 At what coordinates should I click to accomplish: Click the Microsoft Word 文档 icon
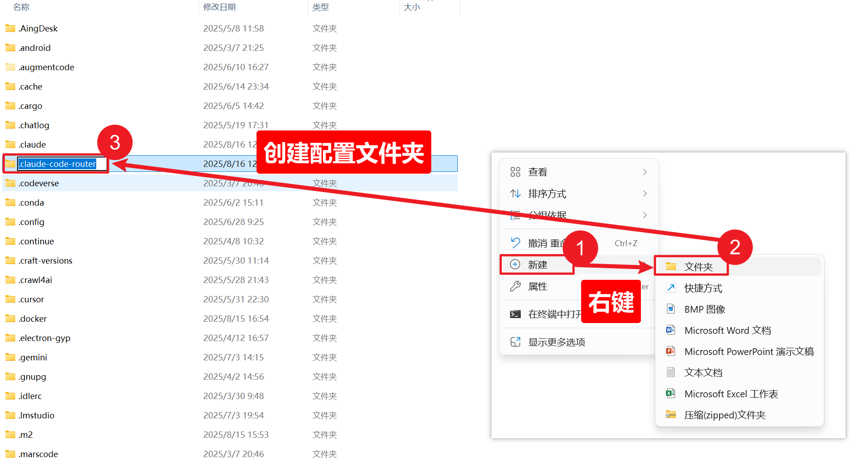671,330
